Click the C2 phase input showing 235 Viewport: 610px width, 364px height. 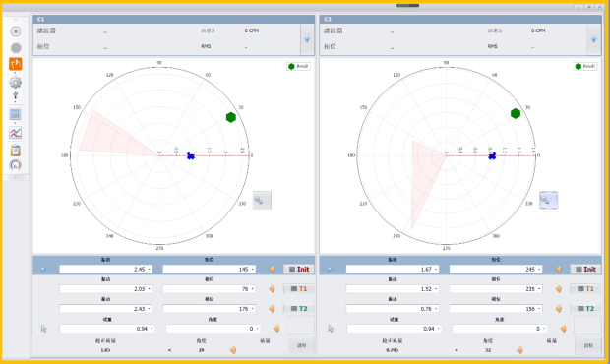tap(496, 289)
